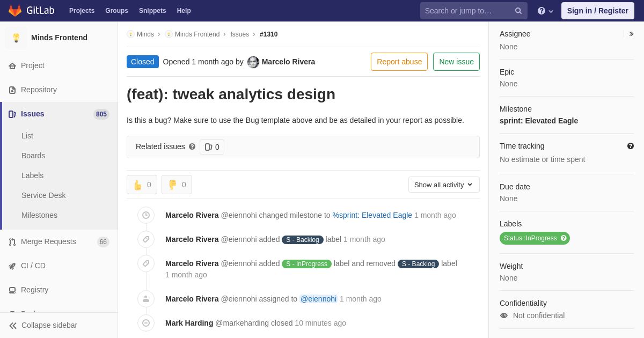Click the Project house icon

[12, 66]
